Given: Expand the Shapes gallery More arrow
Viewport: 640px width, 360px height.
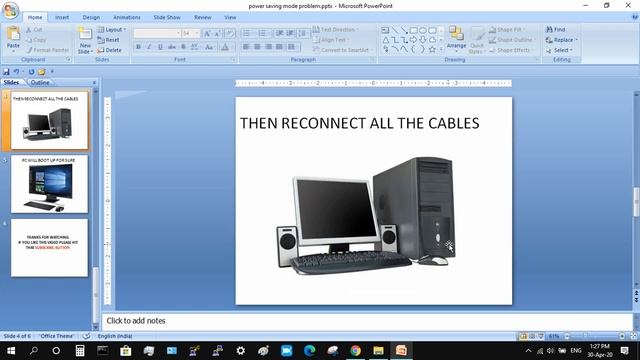Looking at the screenshot, I should tap(441, 49).
